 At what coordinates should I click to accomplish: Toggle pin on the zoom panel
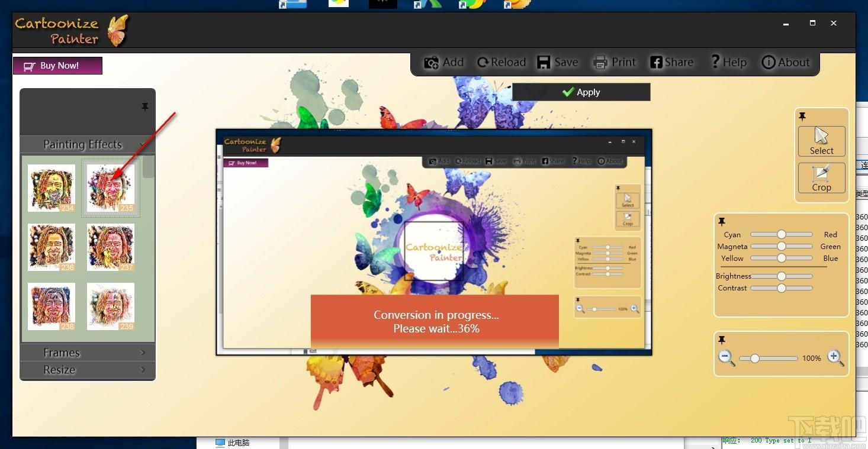coord(722,340)
